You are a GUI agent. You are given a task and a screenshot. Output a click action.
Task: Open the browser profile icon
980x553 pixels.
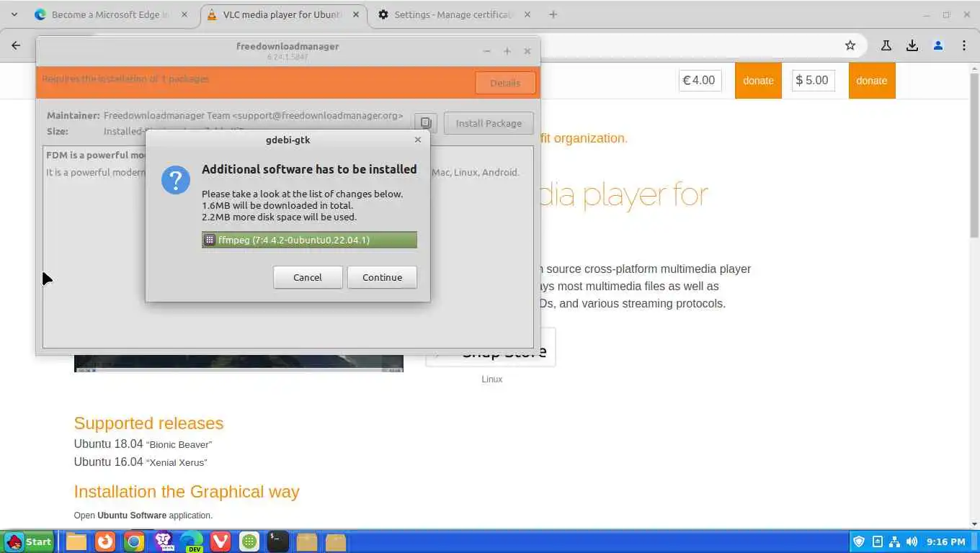pyautogui.click(x=938, y=45)
